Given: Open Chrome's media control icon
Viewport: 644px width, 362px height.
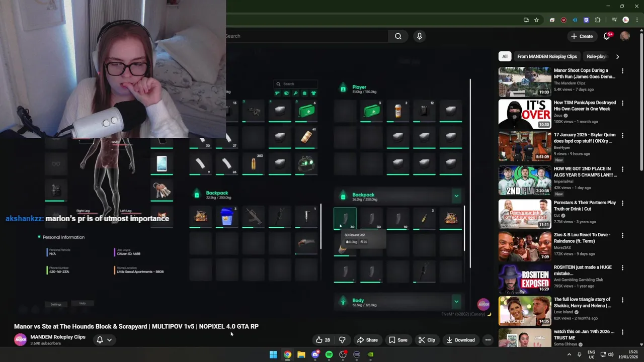Looking at the screenshot, I should coord(614,20).
